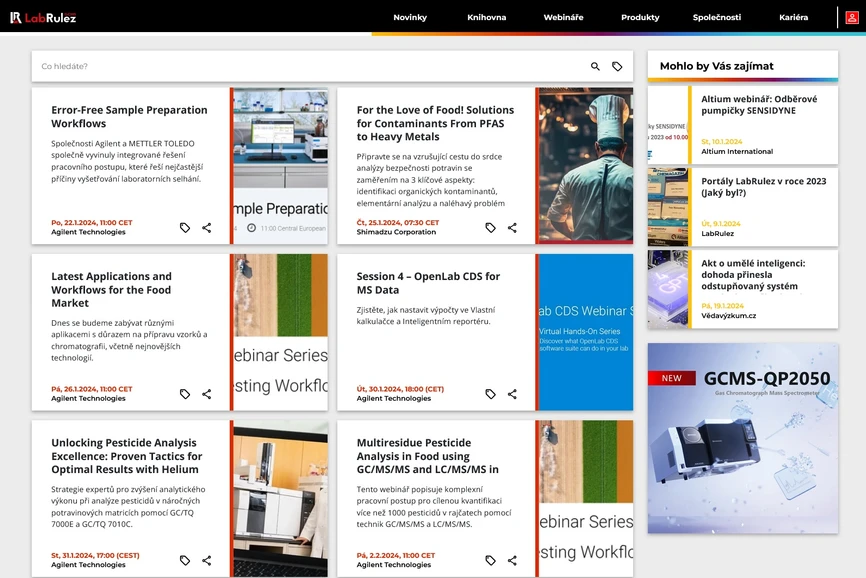Click tag icon on Error-Free Sample Preparation card

[185, 228]
